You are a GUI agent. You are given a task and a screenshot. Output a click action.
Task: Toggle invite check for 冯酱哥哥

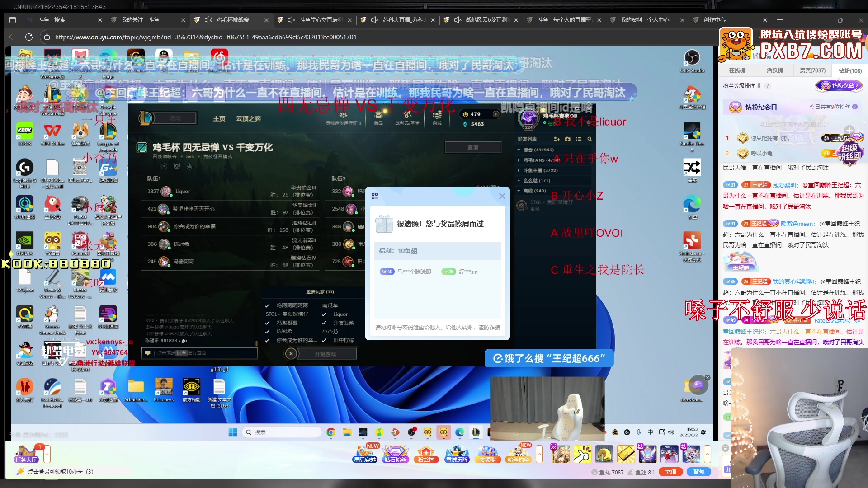click(268, 323)
